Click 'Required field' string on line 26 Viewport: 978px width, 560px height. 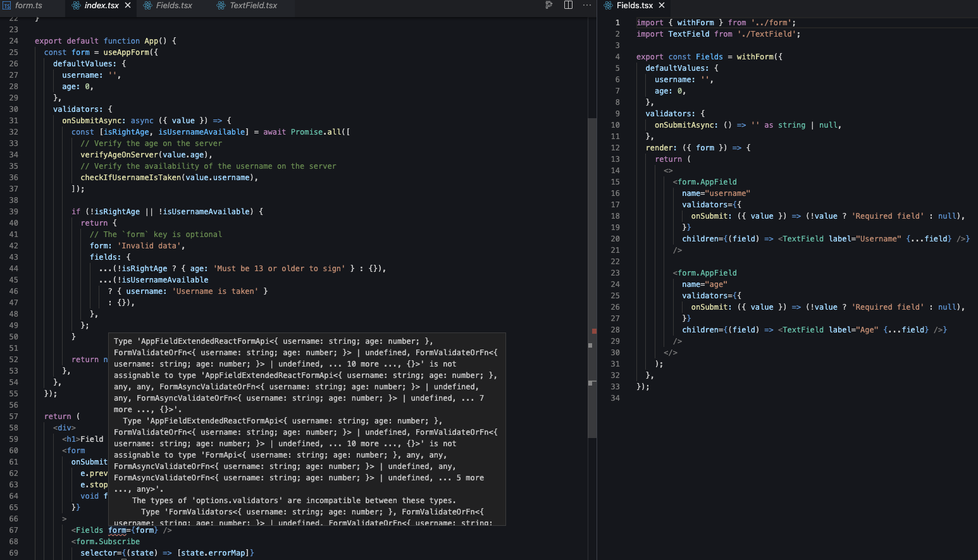pyautogui.click(x=888, y=307)
